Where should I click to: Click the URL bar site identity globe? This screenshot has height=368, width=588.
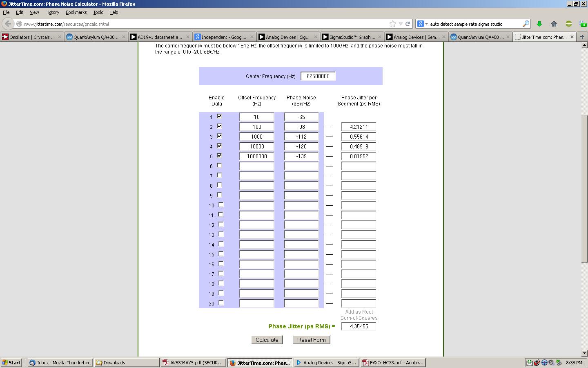(x=19, y=24)
